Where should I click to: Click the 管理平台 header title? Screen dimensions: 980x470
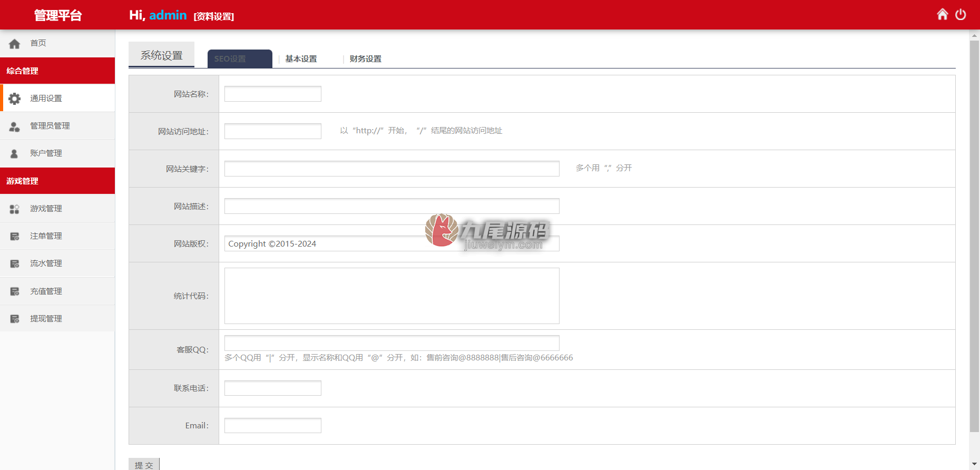tap(58, 15)
